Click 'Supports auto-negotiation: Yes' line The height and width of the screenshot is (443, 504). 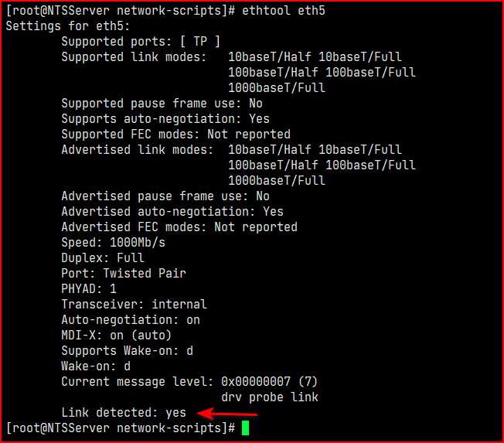point(165,118)
